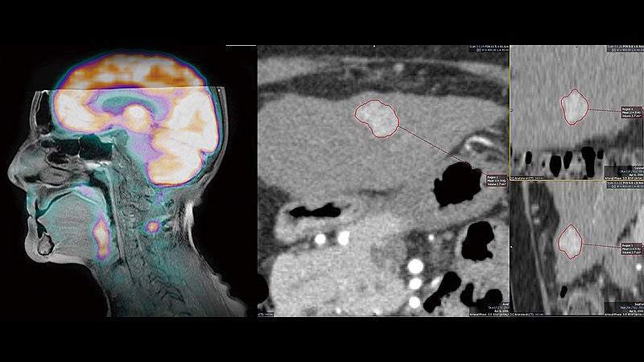Click the window/level icon in sagittal view header

coord(613,187)
